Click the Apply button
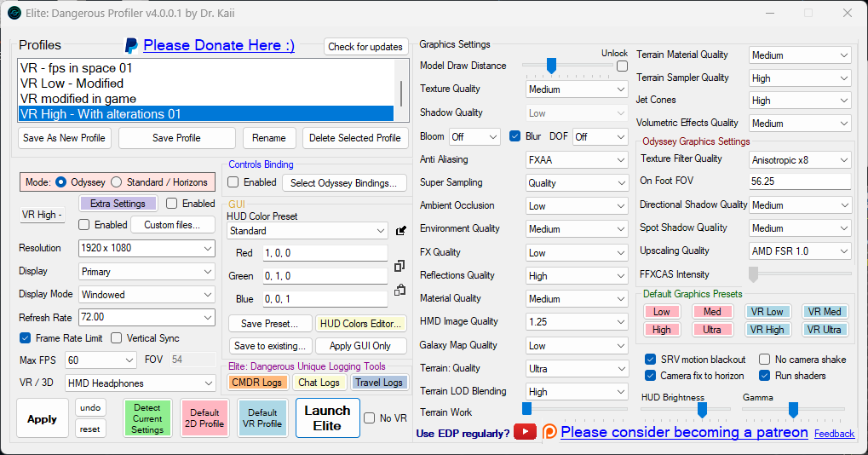This screenshot has height=455, width=868. (42, 419)
